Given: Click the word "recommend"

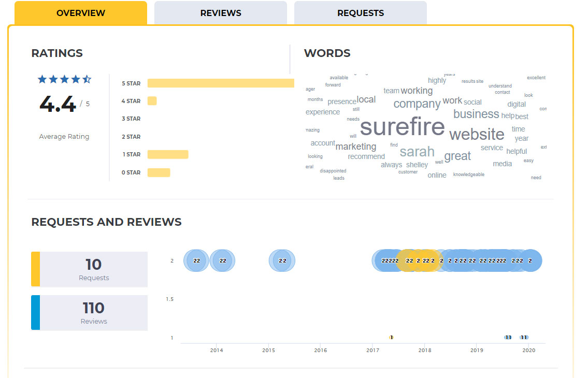Looking at the screenshot, I should [366, 156].
